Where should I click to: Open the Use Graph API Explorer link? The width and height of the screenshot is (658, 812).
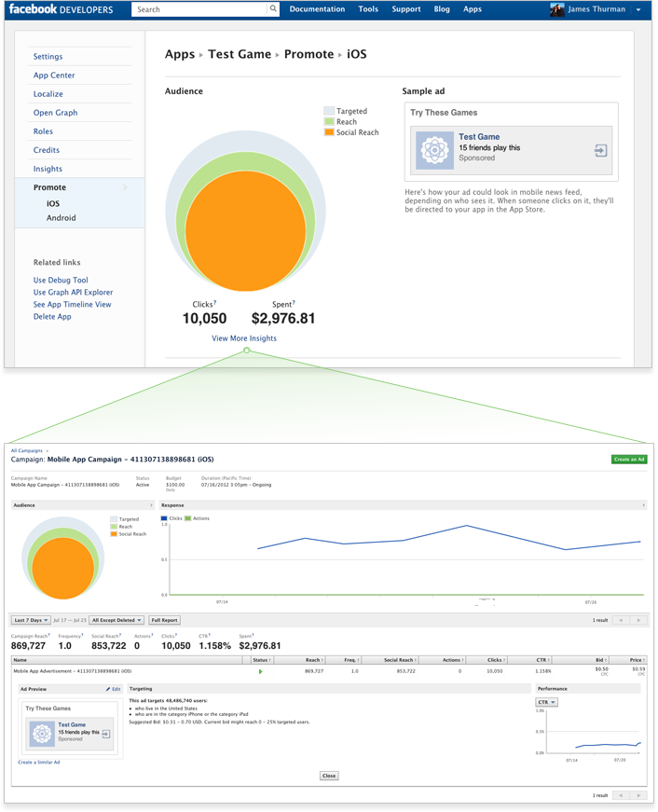pyautogui.click(x=73, y=292)
